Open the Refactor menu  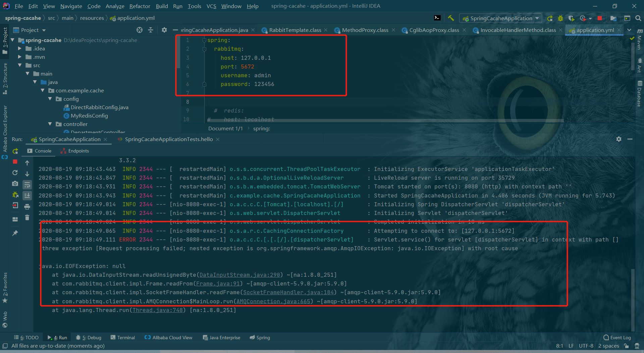point(140,6)
